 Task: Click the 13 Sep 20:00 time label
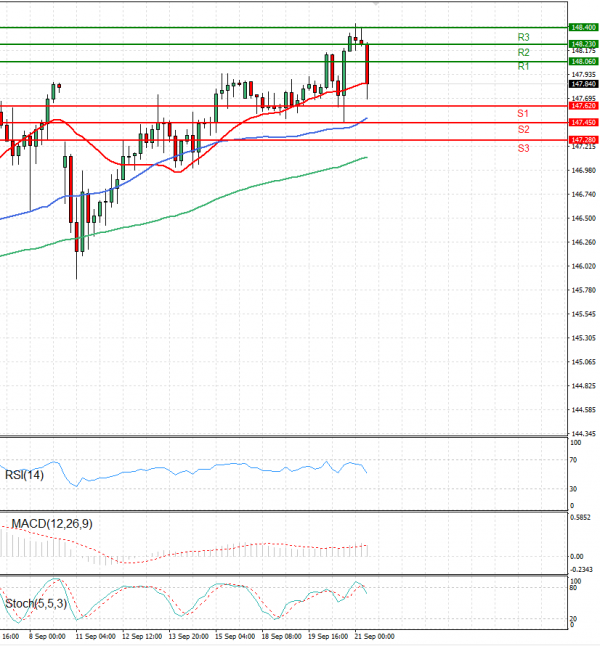189,637
